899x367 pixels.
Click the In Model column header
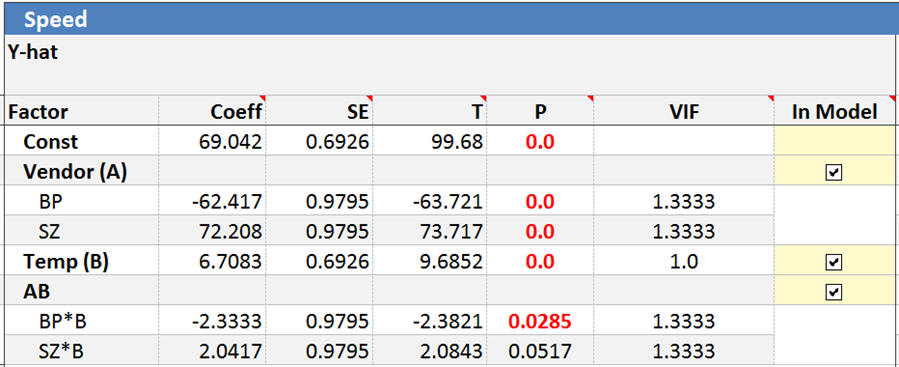tap(835, 112)
